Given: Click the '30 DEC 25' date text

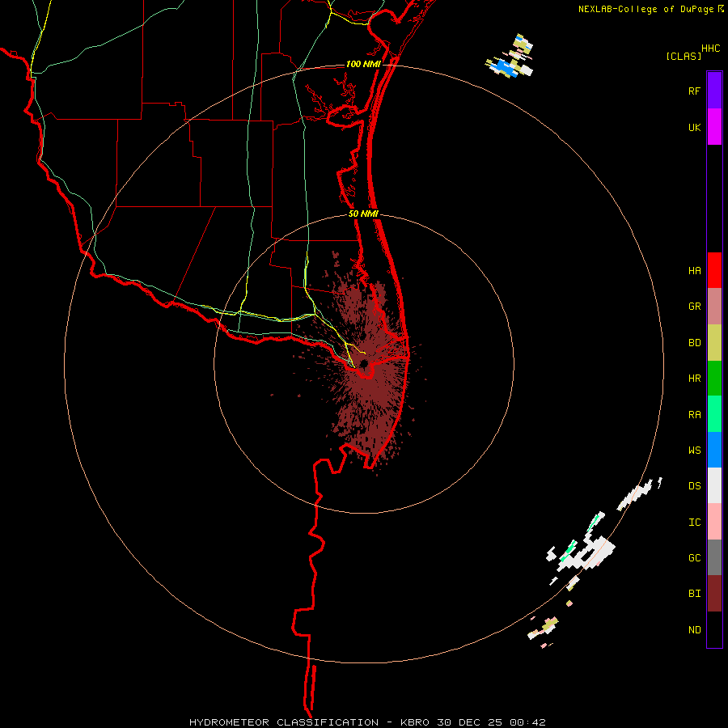Looking at the screenshot, I should pos(469,722).
